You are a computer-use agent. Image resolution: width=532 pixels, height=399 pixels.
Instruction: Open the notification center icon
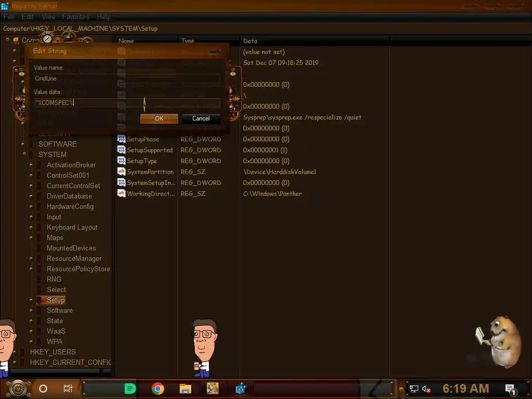click(510, 390)
